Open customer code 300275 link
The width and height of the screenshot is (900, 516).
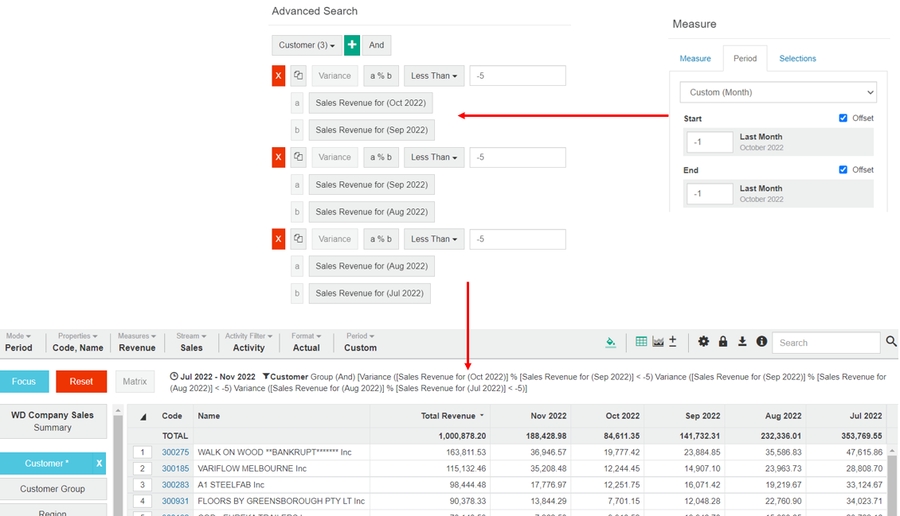tap(175, 452)
